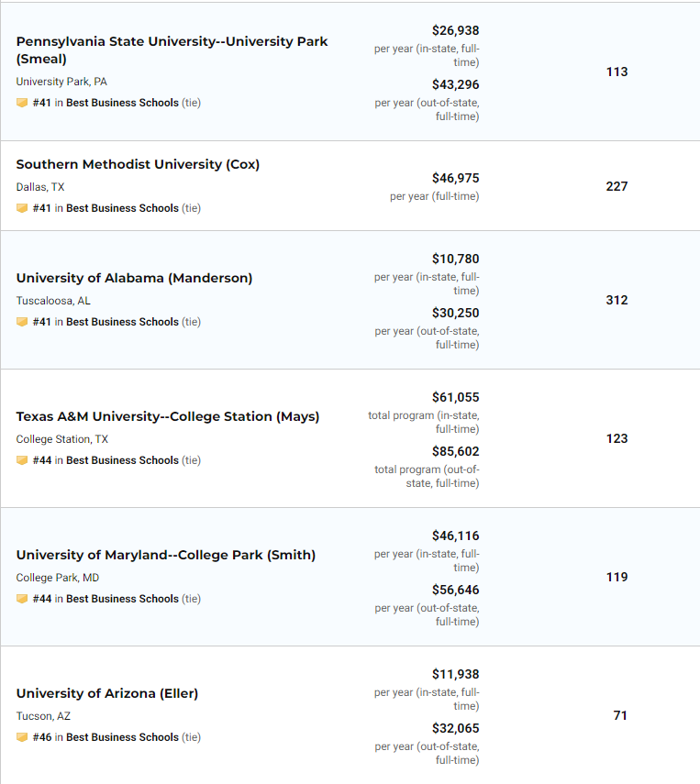Click the badge icon beside Arizona's #46 ranking

[x=22, y=737]
